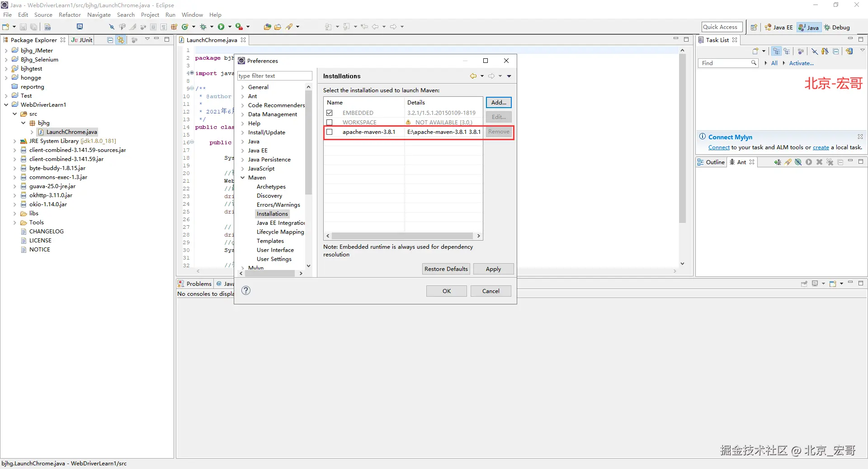Image resolution: width=868 pixels, height=469 pixels.
Task: Click the New Java Class toolbar icon
Action: click(x=184, y=27)
